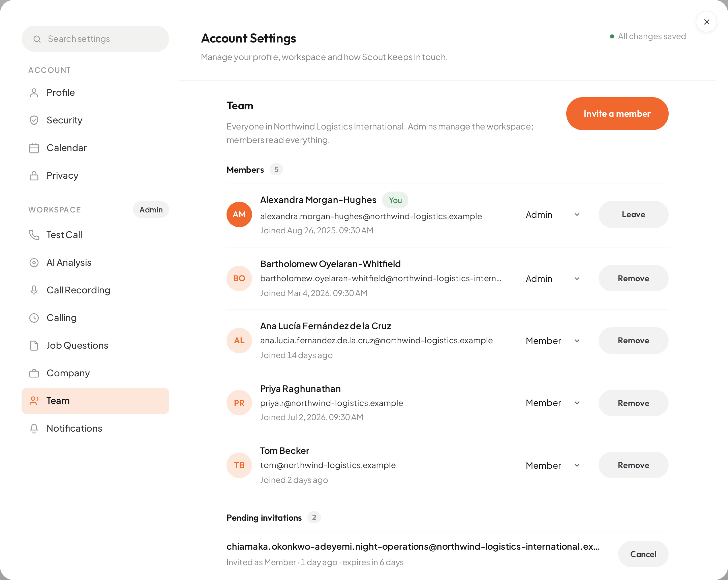Click the BO avatar of Bartholomew
The height and width of the screenshot is (580, 728).
pyautogui.click(x=239, y=278)
